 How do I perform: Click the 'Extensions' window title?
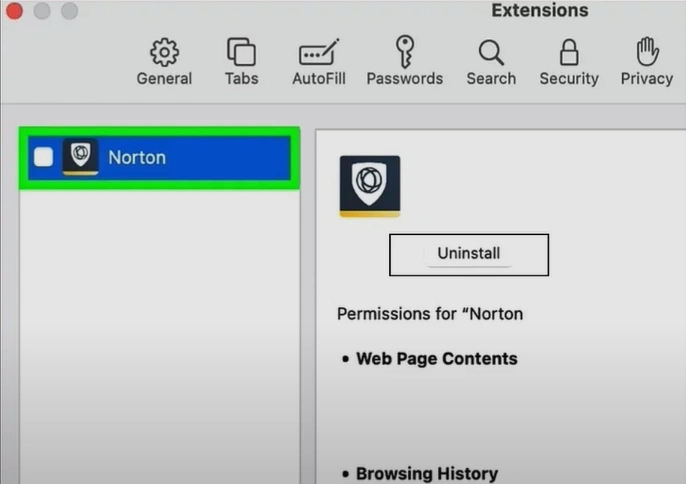[540, 10]
